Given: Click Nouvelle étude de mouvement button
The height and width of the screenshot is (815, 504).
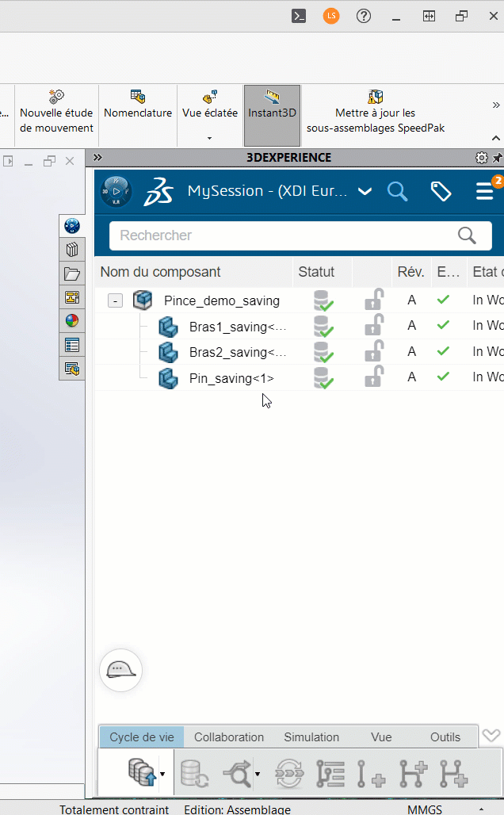Looking at the screenshot, I should (56, 113).
